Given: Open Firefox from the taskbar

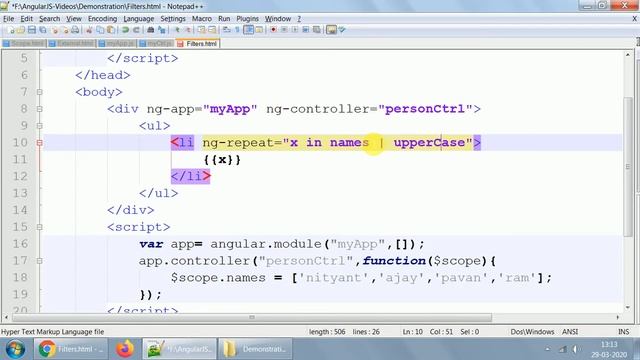Looking at the screenshot, I should pos(125,349).
